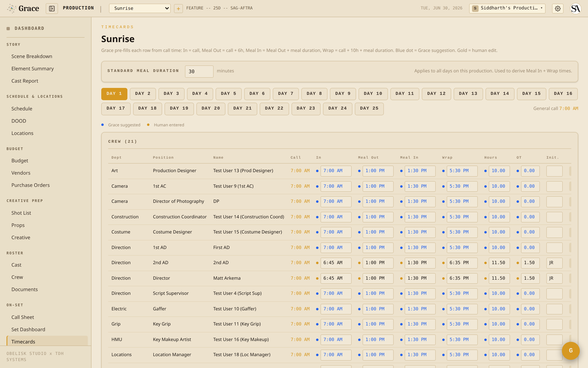Viewport: 588px width, 368px height.
Task: Open Shot List page
Action: (21, 213)
